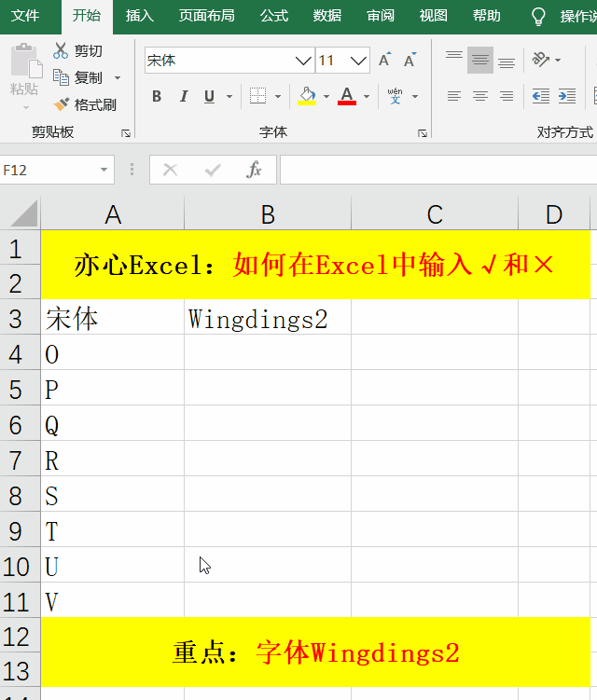Click the text orientation icon
The image size is (597, 700).
click(541, 60)
